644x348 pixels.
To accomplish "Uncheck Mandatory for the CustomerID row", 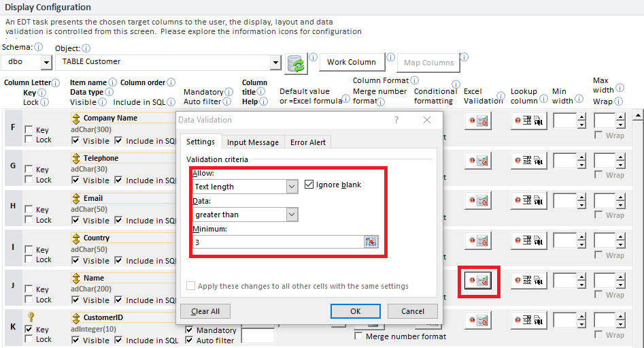I will pyautogui.click(x=189, y=330).
